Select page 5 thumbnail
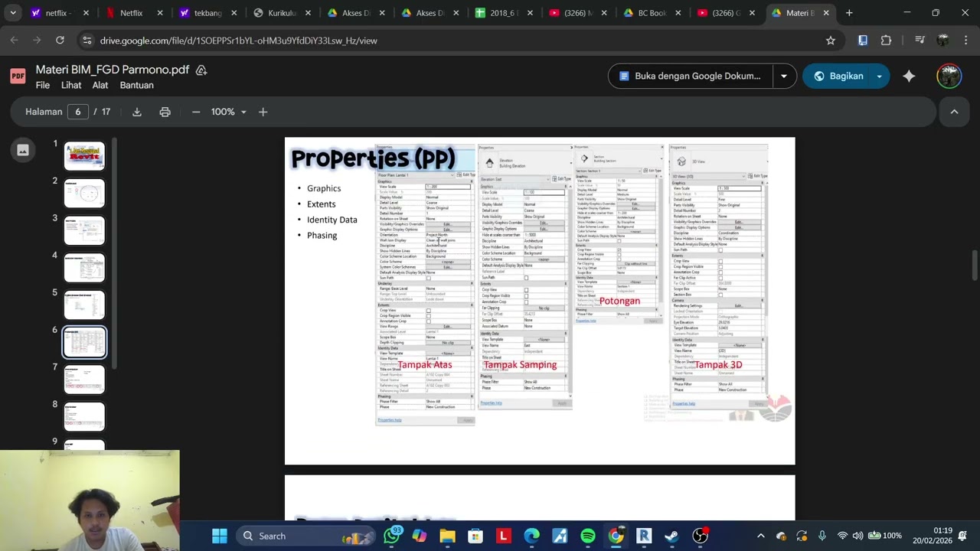Screen dimensions: 980x551 coord(84,305)
